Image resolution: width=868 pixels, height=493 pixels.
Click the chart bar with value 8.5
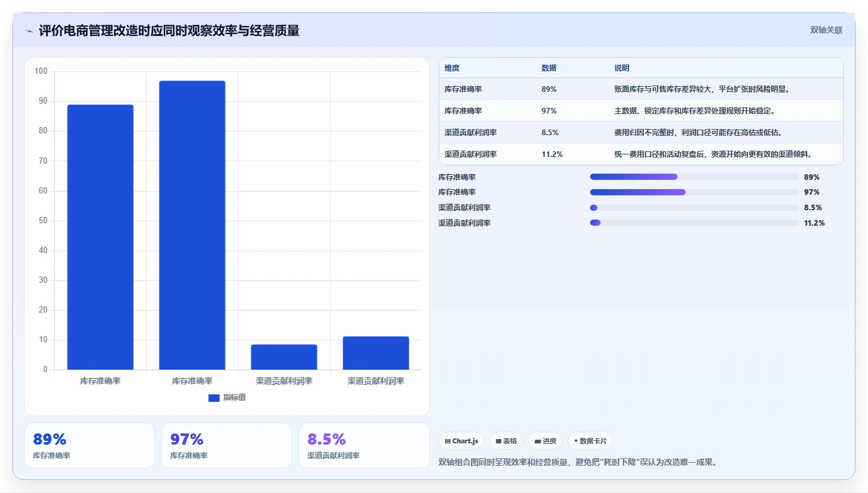coord(284,357)
